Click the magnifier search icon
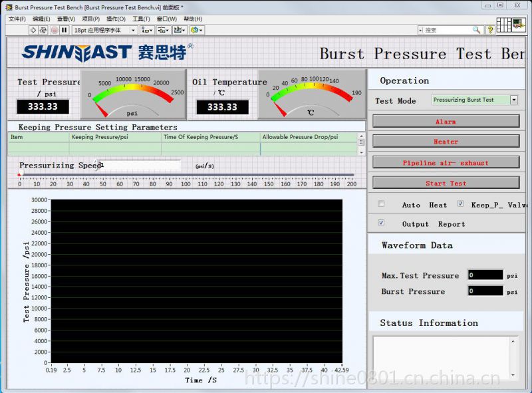Viewport: 532px width, 393px height. click(476, 30)
